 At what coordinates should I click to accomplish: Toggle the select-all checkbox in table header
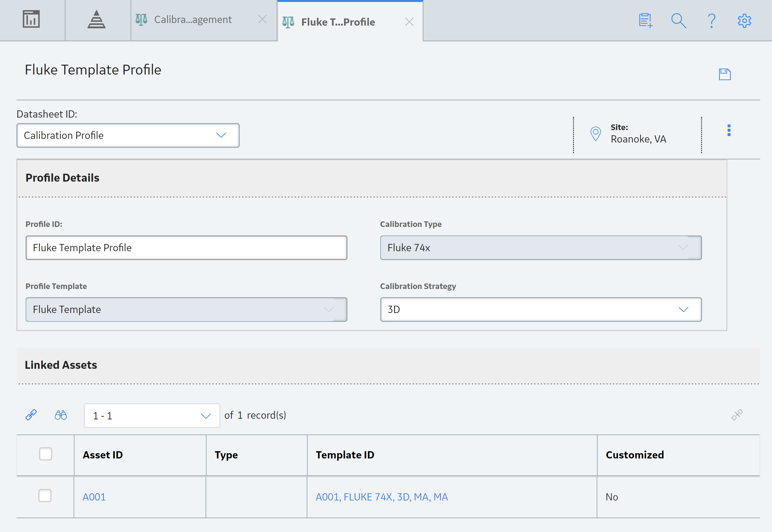pos(46,454)
